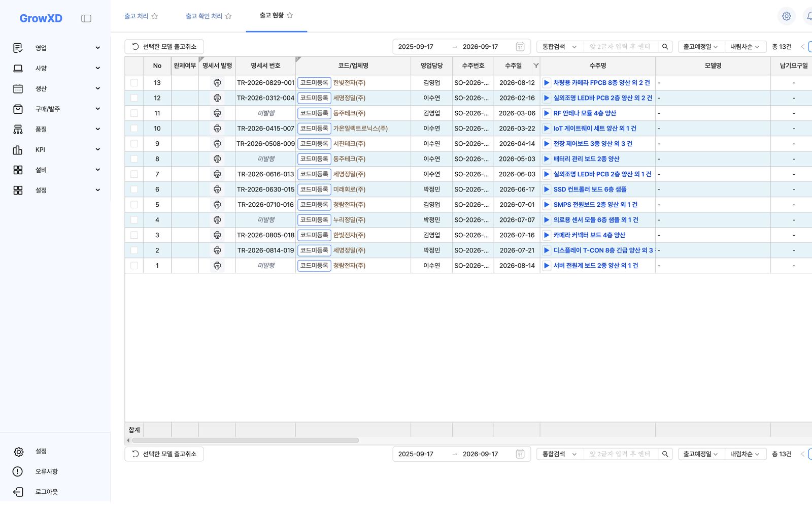Click the bottom 선택한 모델 출고취소 button
Viewport: 812px width, 508px height.
click(164, 454)
